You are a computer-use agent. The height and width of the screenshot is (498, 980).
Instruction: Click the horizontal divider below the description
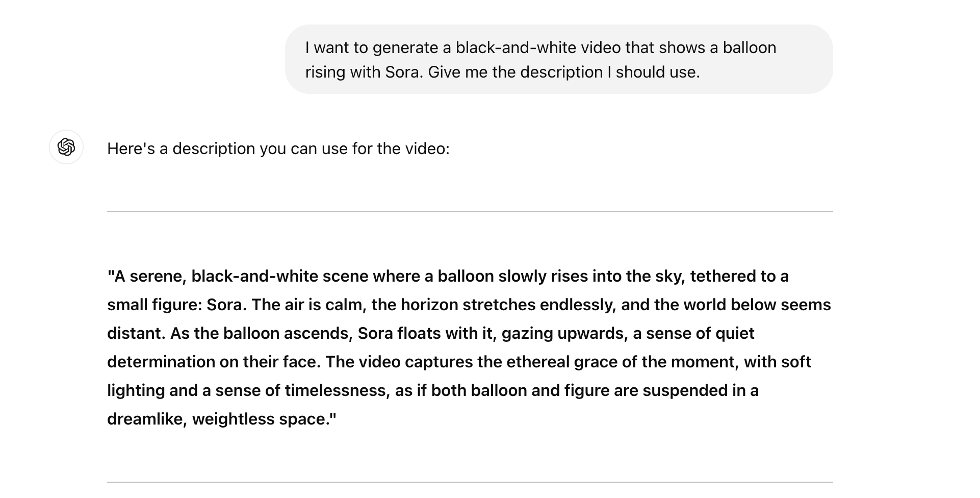[469, 482]
